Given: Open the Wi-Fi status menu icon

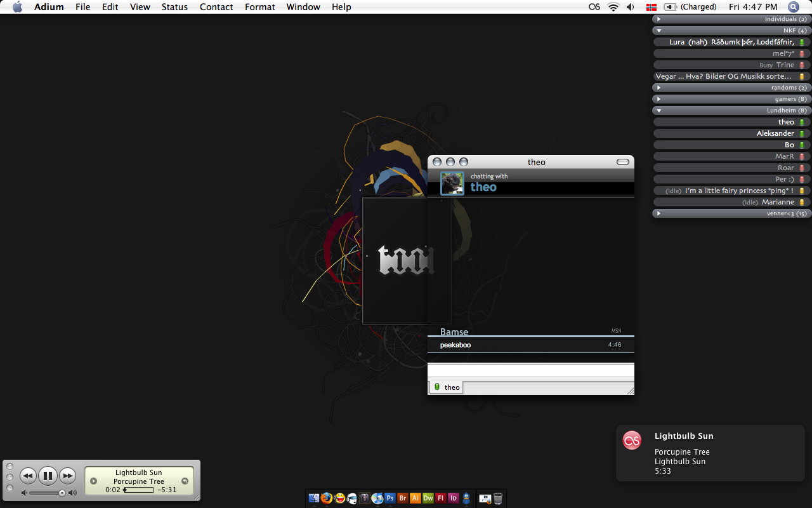Looking at the screenshot, I should click(x=613, y=7).
